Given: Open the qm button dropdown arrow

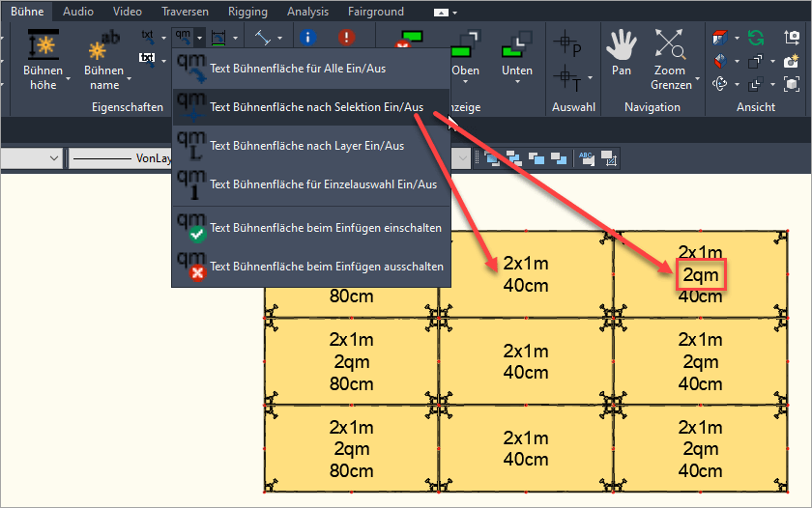Looking at the screenshot, I should coord(199,38).
